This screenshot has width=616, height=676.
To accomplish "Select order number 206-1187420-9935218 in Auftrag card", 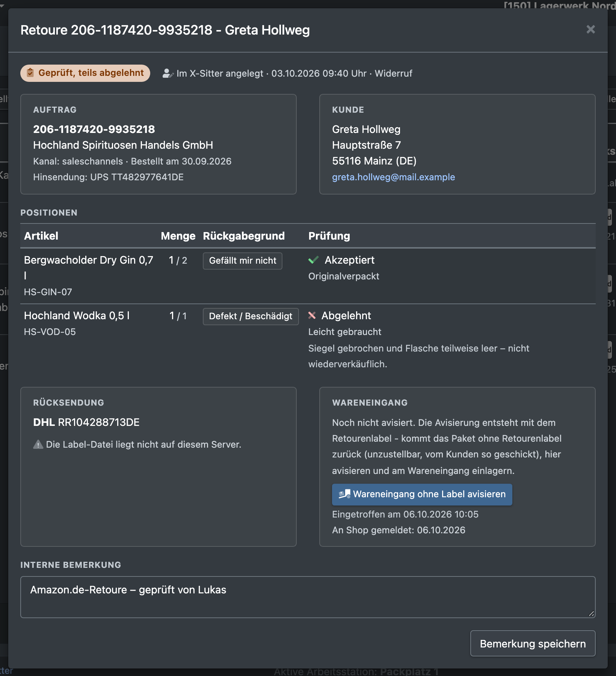I will (94, 129).
